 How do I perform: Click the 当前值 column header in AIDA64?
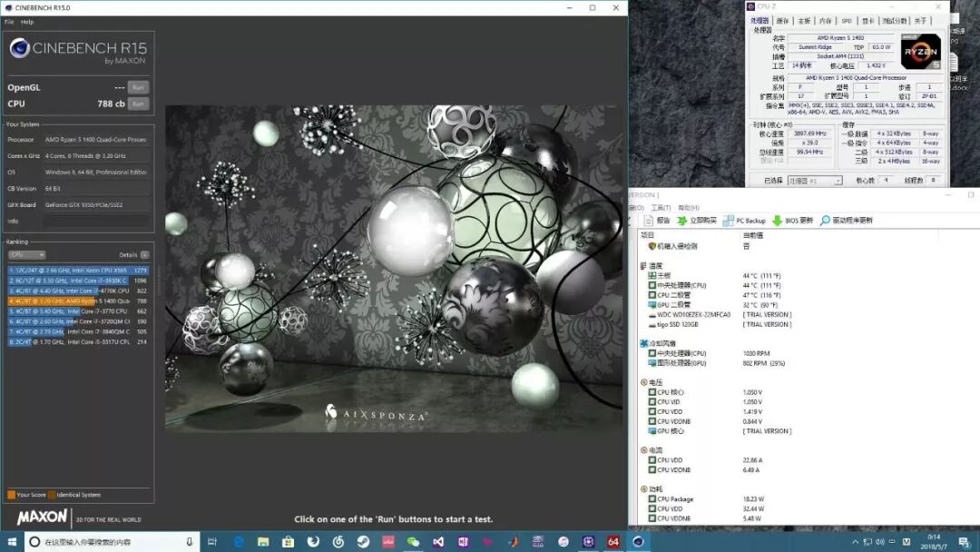pos(753,236)
